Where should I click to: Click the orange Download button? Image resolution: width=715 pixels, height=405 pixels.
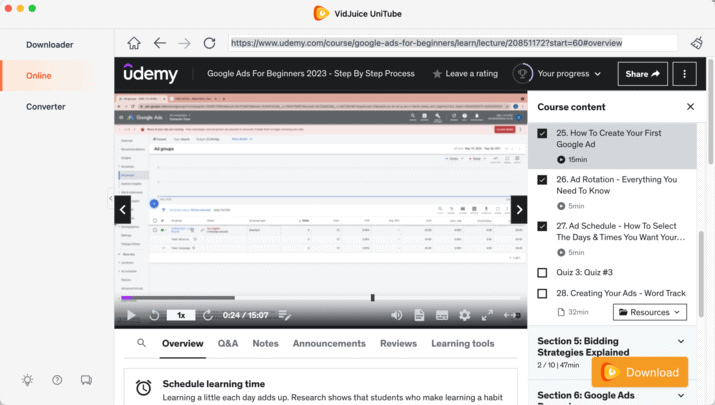pyautogui.click(x=640, y=372)
